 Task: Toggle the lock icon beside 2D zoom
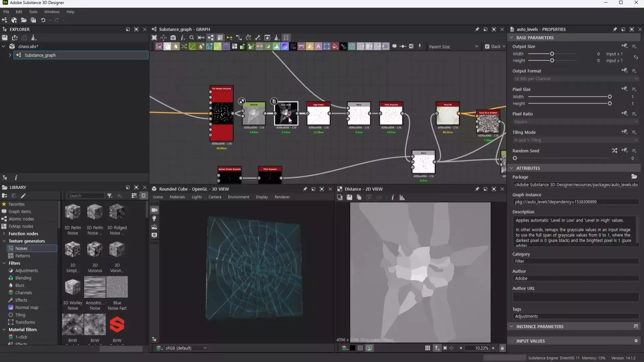click(x=502, y=348)
